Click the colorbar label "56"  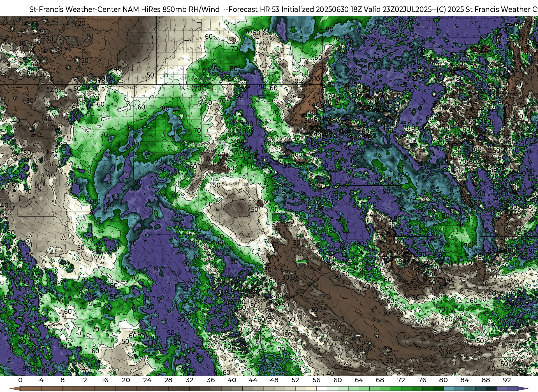coord(317,380)
